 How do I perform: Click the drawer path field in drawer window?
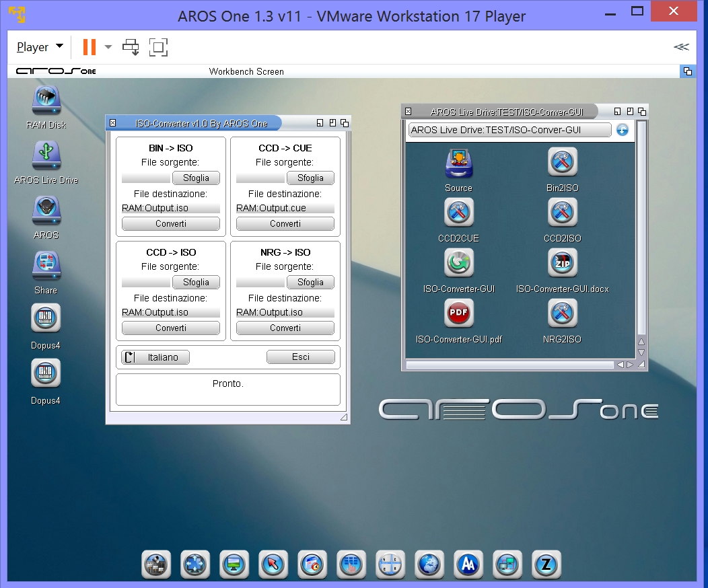pos(509,130)
